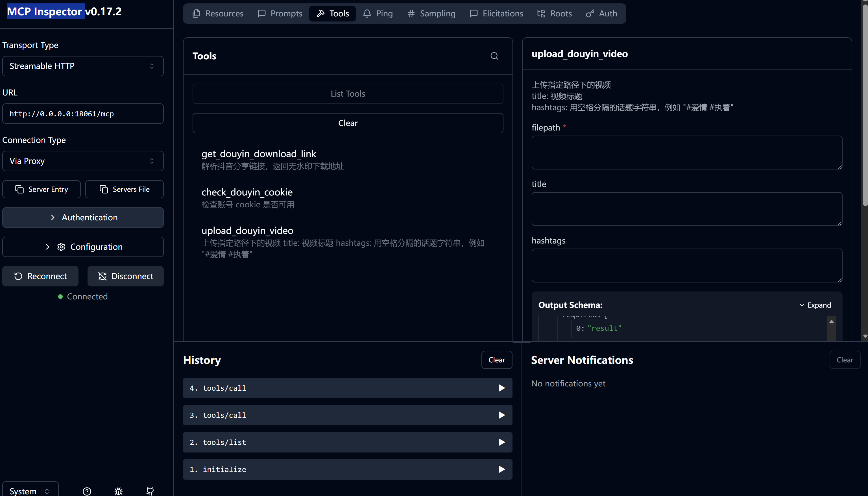Image resolution: width=868 pixels, height=496 pixels.
Task: Disconnect from the MCP server
Action: [125, 276]
